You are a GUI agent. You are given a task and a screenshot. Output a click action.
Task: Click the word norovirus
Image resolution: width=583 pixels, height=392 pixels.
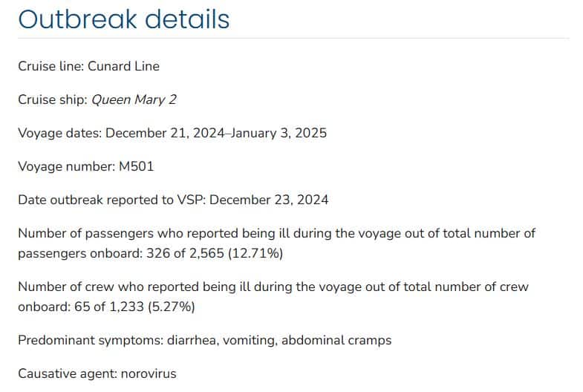[149, 373]
